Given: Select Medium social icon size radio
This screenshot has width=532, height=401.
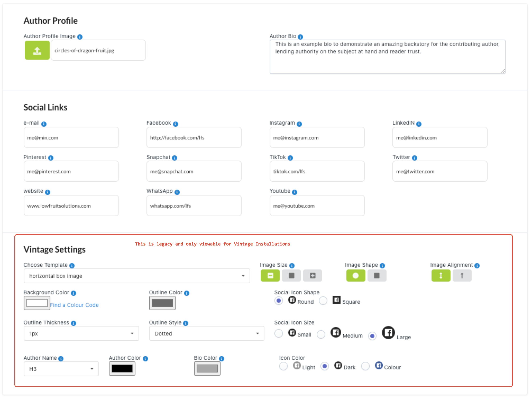Looking at the screenshot, I should [321, 335].
